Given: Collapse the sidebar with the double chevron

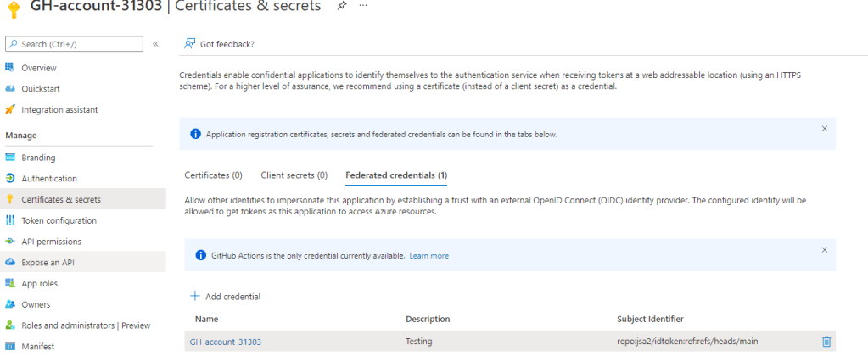Looking at the screenshot, I should tap(156, 44).
